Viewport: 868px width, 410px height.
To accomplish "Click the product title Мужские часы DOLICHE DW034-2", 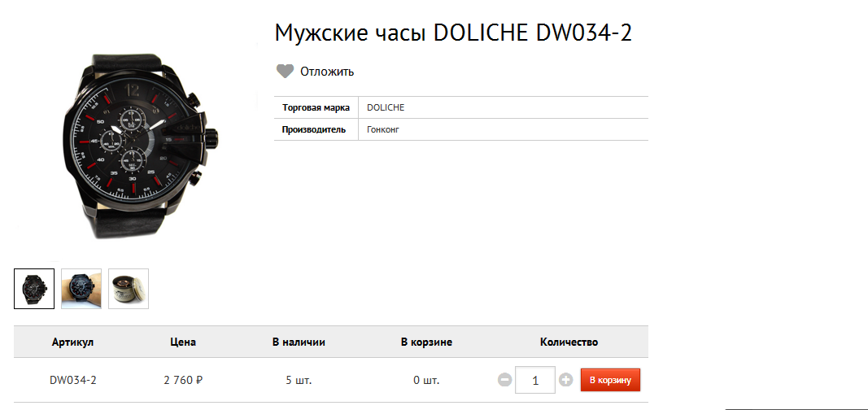I will click(453, 33).
